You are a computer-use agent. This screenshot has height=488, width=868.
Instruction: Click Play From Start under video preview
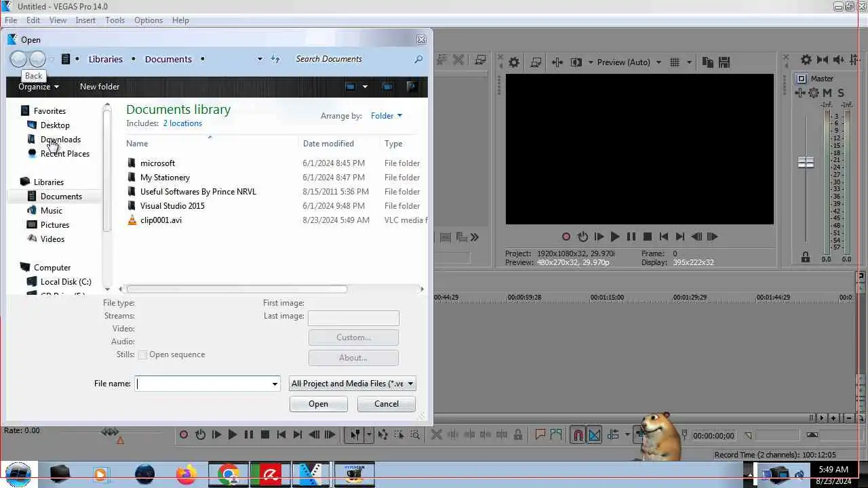599,237
